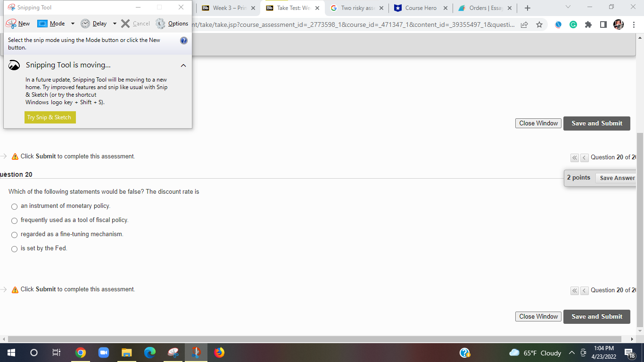Choose 'frequently used as a tool of fiscal policy'
The width and height of the screenshot is (644, 362).
point(14,221)
